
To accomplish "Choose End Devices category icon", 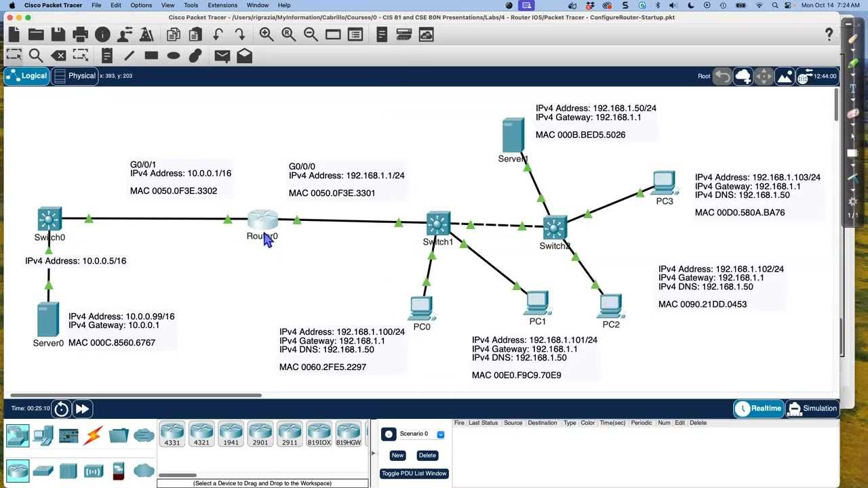I will pyautogui.click(x=43, y=435).
